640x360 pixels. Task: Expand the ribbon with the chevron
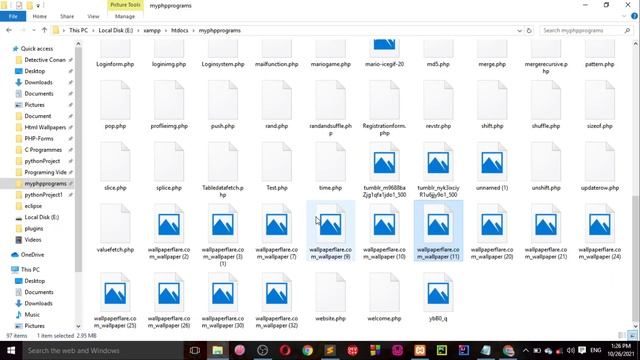coord(624,16)
